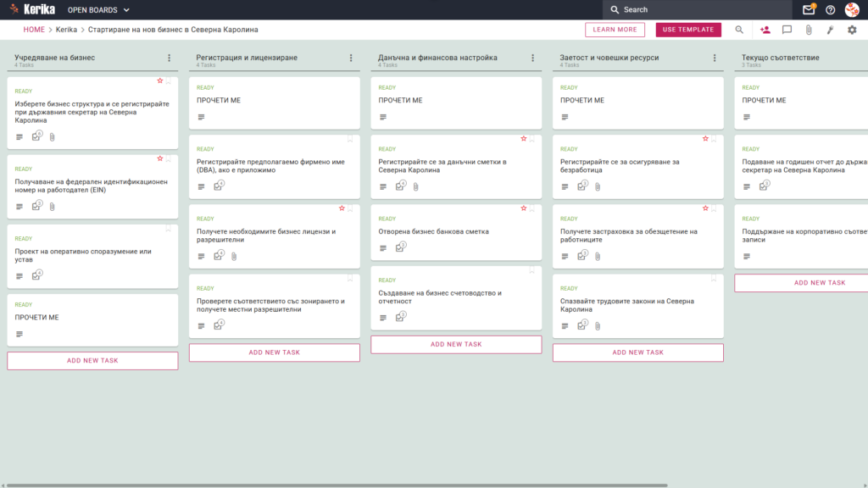
Task: Open column menu for Учредяване на бизнес
Action: point(170,58)
